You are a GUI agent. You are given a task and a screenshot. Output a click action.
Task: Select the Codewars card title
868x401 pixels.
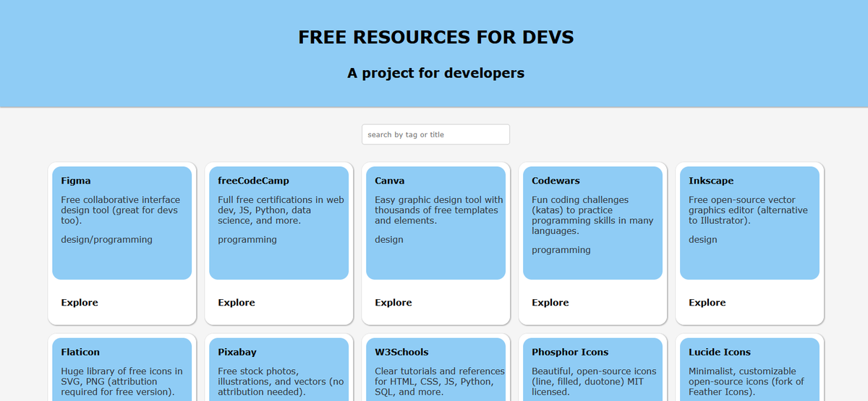tap(556, 181)
